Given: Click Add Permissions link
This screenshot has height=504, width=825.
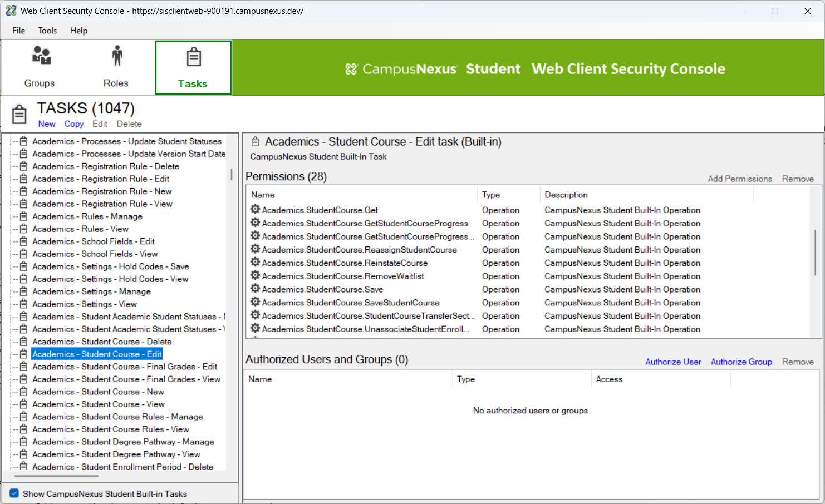Looking at the screenshot, I should tap(740, 179).
